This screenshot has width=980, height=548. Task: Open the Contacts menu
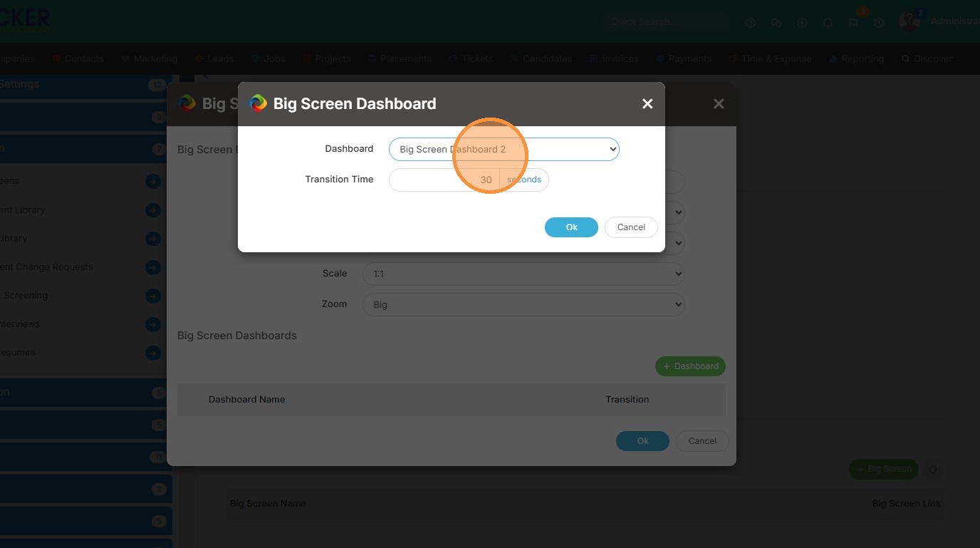78,58
